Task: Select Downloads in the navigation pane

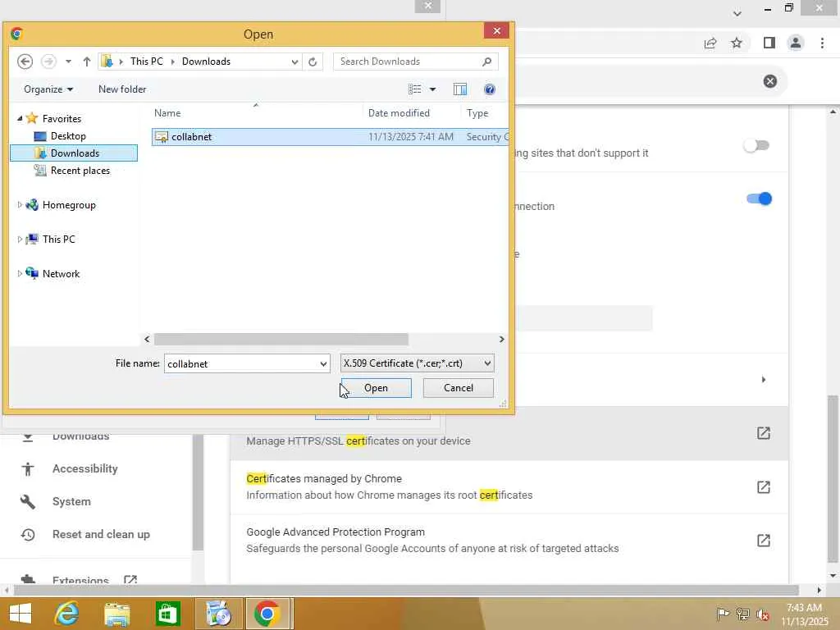Action: coord(75,153)
